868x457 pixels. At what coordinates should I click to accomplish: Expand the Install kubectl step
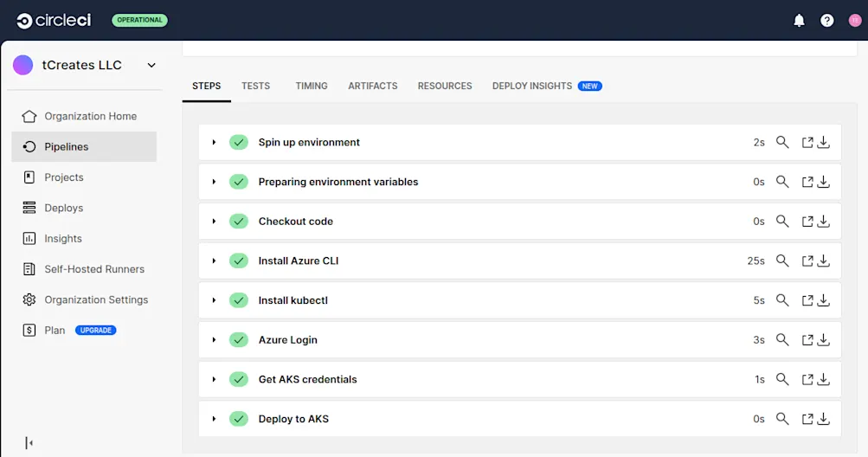tap(214, 300)
